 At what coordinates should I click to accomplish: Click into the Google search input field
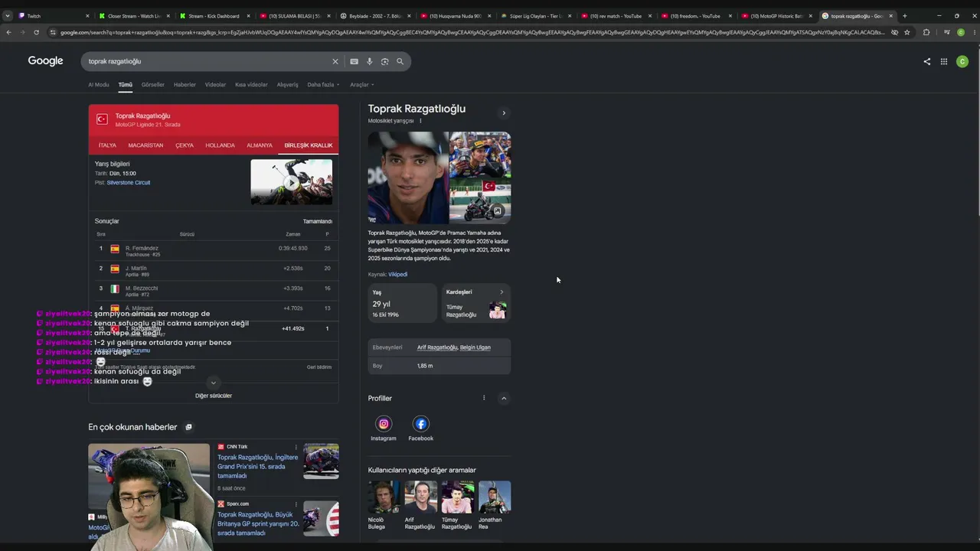[207, 61]
